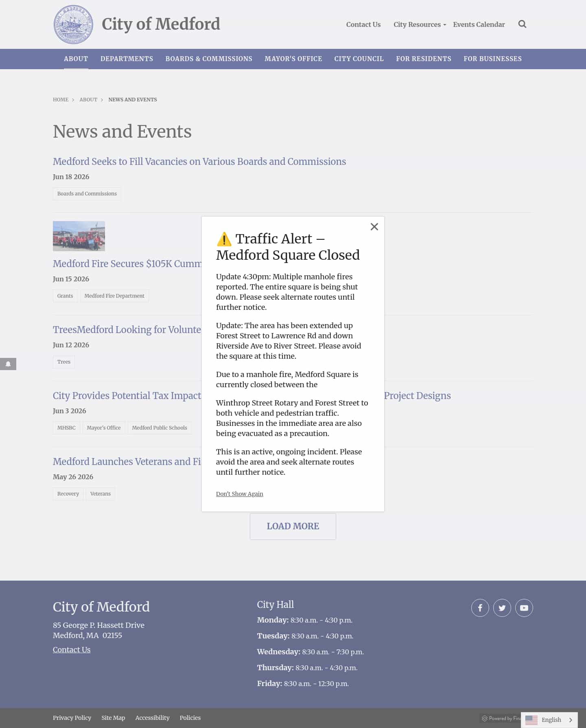The width and height of the screenshot is (586, 728).
Task: Click Don't Show Again in alert
Action: pos(240,494)
